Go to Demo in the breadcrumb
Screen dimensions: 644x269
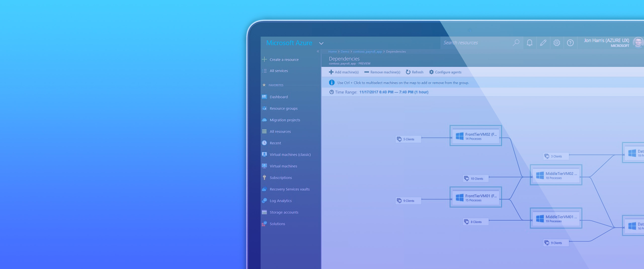345,52
